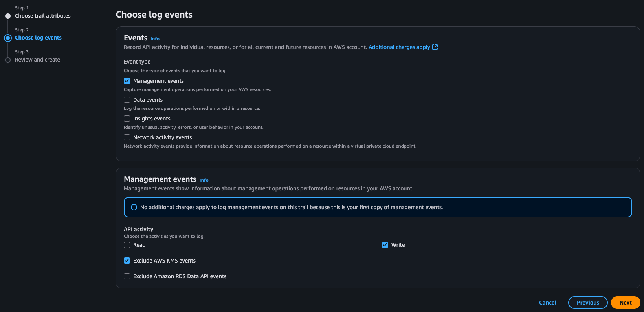Untick the Write API activity checkbox
This screenshot has width=644, height=312.
click(385, 245)
